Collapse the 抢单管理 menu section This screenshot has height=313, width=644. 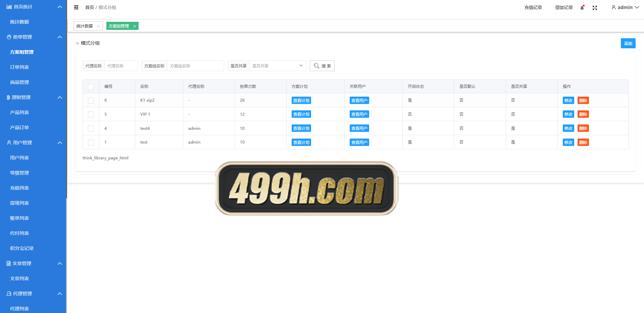[x=60, y=37]
